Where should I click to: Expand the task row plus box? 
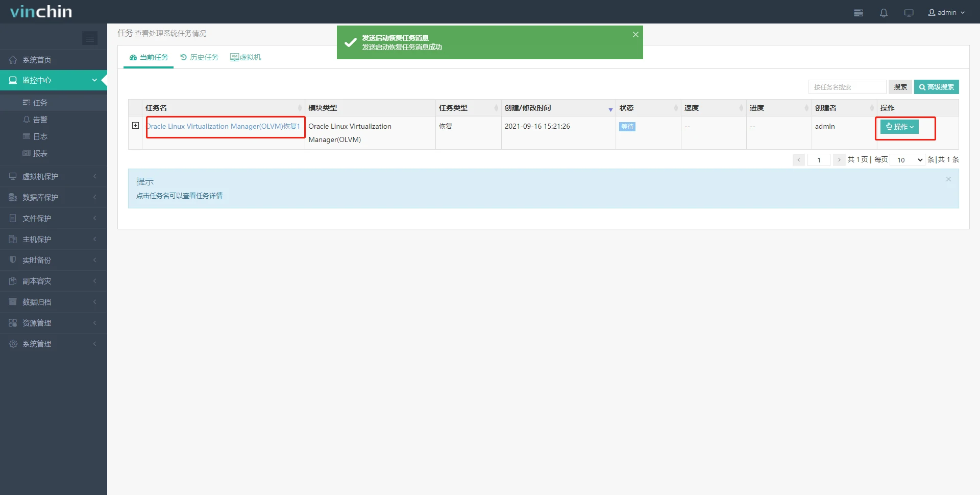(x=135, y=126)
